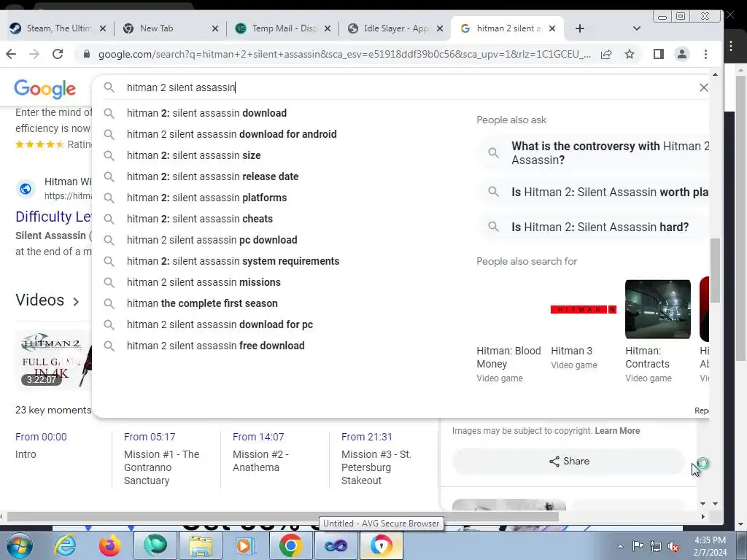747x560 pixels.
Task: Open the Chrome three-dot menu
Action: [x=705, y=54]
